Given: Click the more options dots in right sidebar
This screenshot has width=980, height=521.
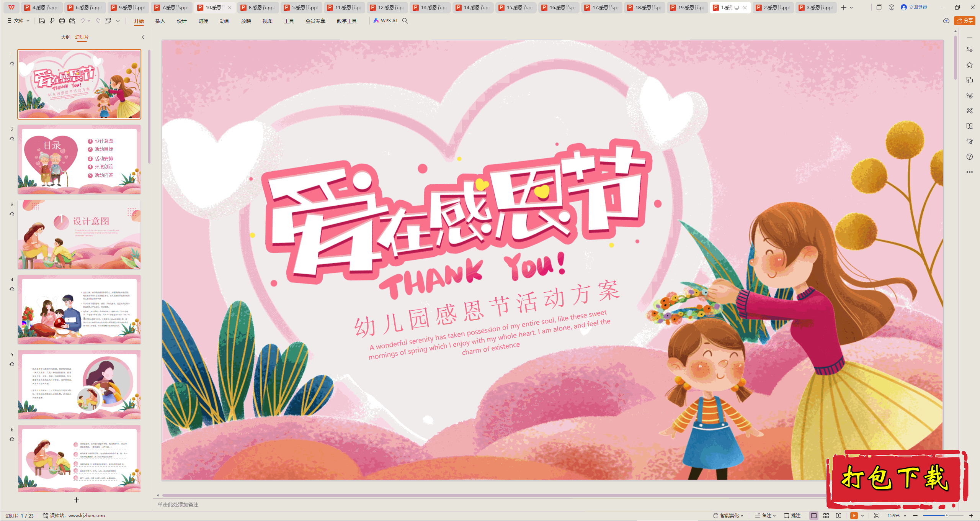Looking at the screenshot, I should (970, 172).
